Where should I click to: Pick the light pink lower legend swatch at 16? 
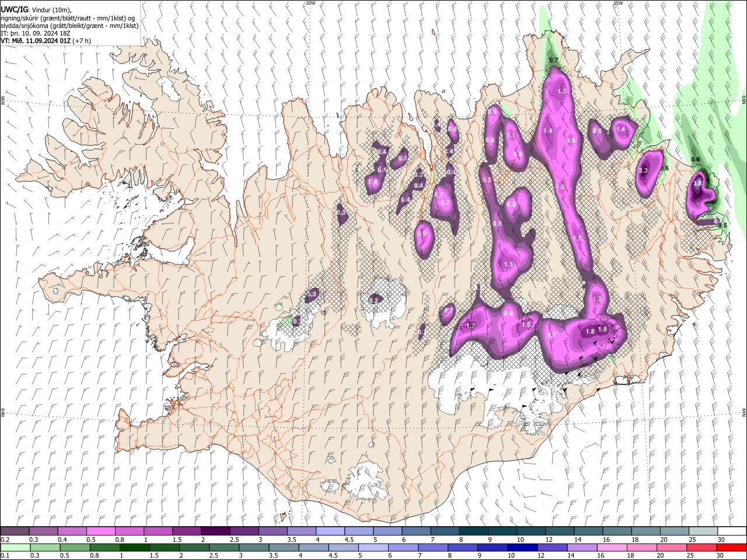pyautogui.click(x=612, y=547)
